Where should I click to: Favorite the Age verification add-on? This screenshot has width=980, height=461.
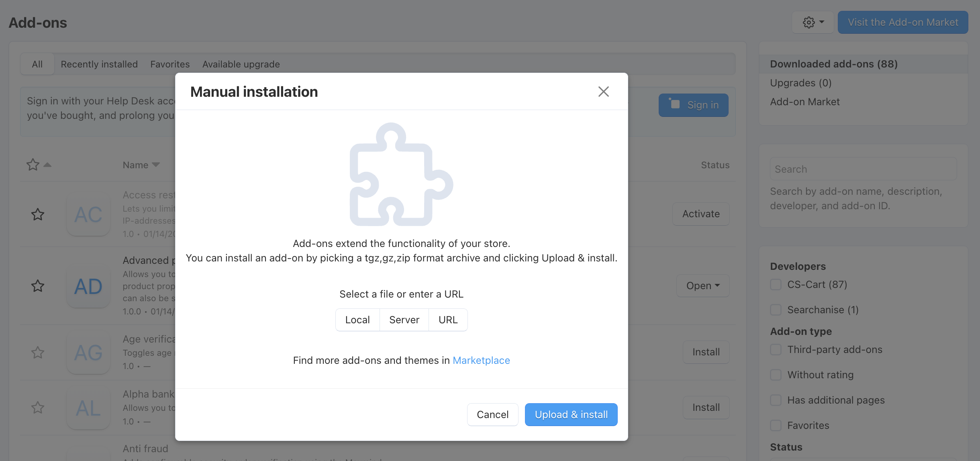[38, 353]
